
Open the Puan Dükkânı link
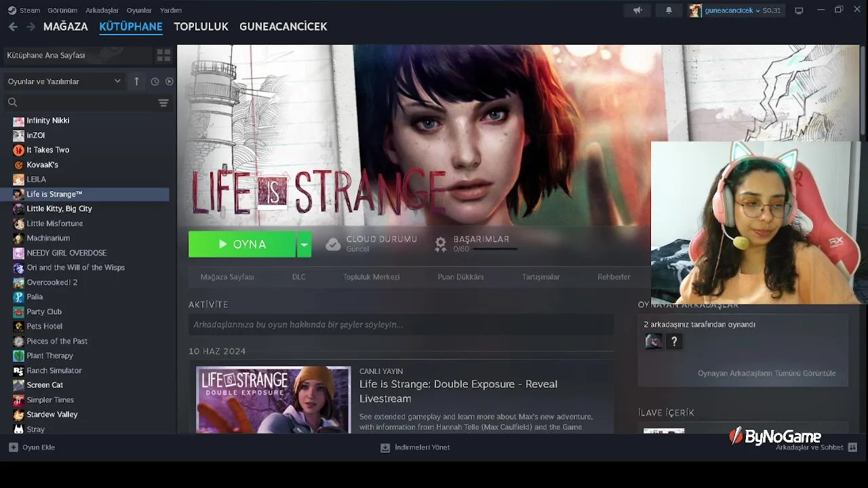coord(460,277)
